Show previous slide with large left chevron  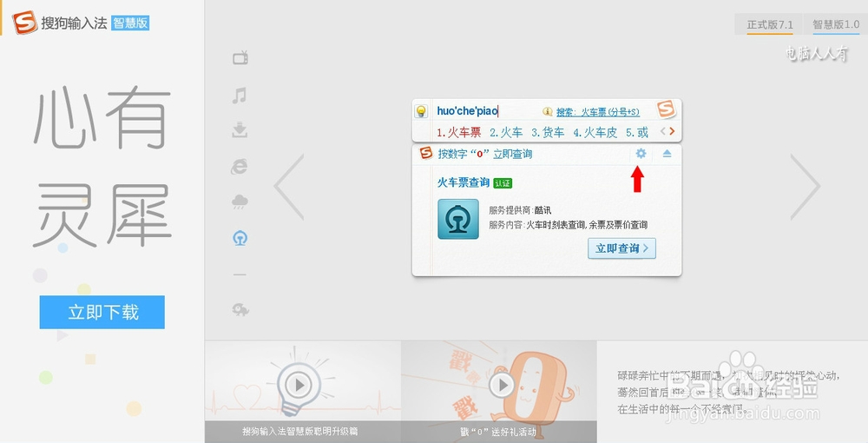289,187
